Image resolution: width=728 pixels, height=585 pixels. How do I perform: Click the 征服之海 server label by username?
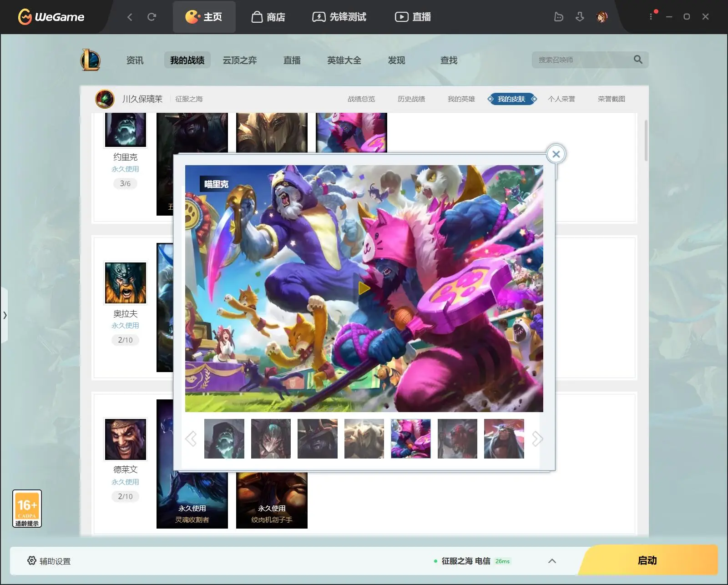pos(189,99)
